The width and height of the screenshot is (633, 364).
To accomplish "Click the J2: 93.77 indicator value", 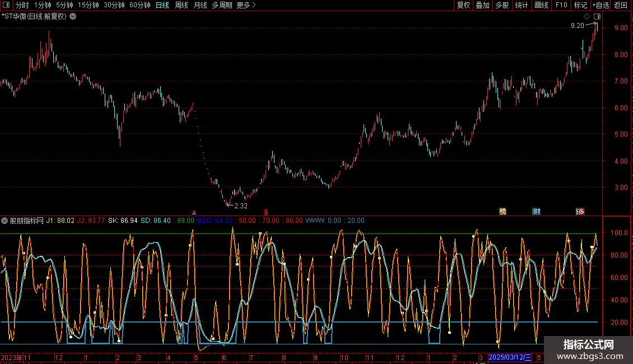I will point(91,221).
